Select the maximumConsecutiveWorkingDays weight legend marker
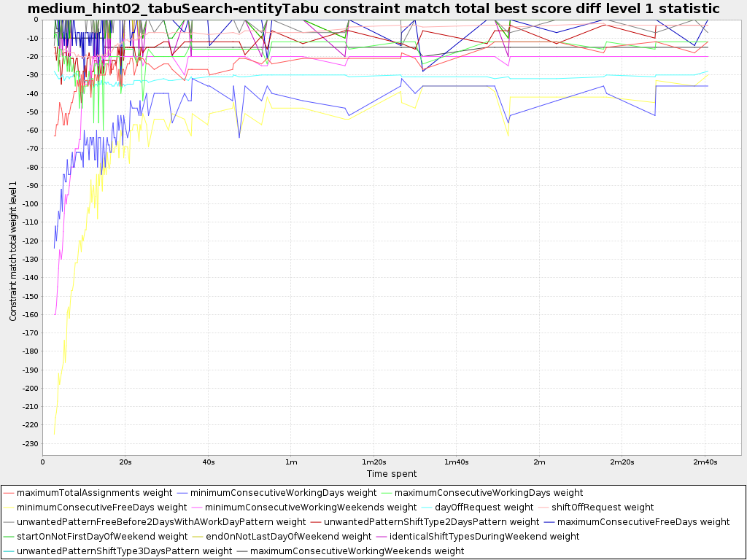 [387, 493]
